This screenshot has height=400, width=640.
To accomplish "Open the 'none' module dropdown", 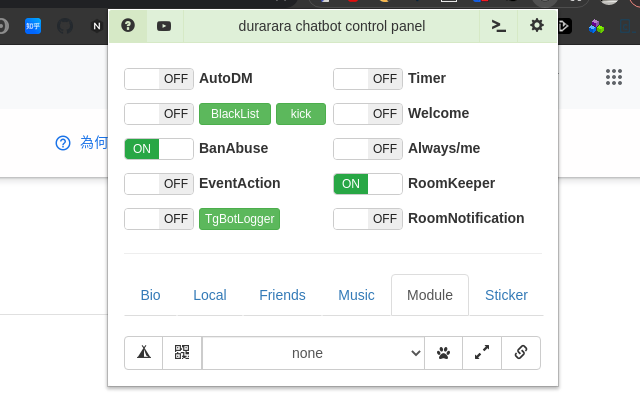I will 313,353.
